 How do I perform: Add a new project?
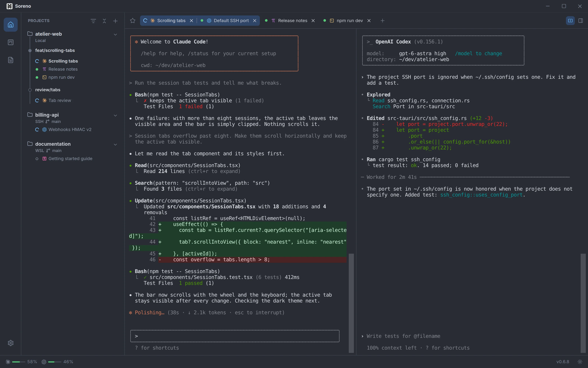click(115, 21)
